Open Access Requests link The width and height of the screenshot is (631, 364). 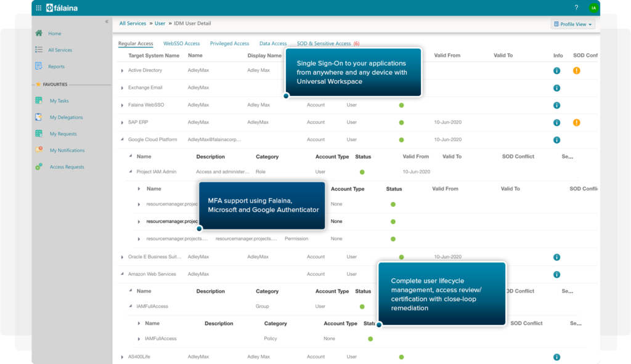click(x=67, y=166)
